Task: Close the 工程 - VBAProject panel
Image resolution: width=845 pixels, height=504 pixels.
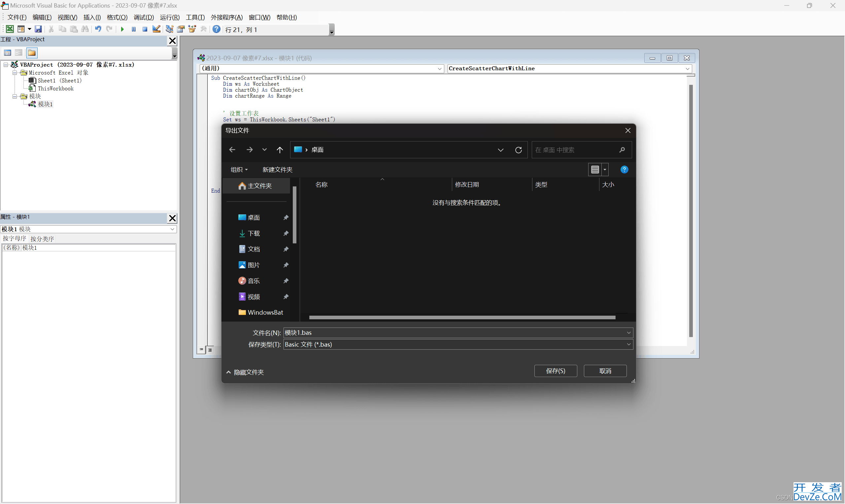Action: [172, 41]
